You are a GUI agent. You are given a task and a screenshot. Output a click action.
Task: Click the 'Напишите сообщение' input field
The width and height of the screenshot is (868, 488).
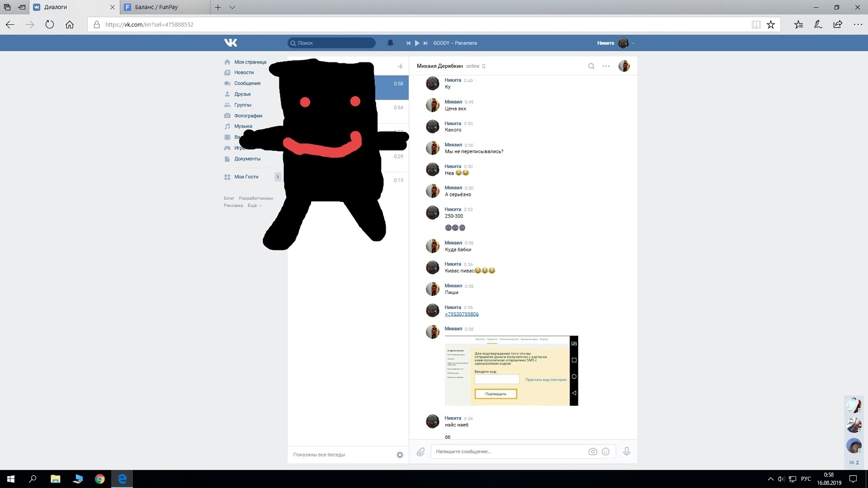509,451
